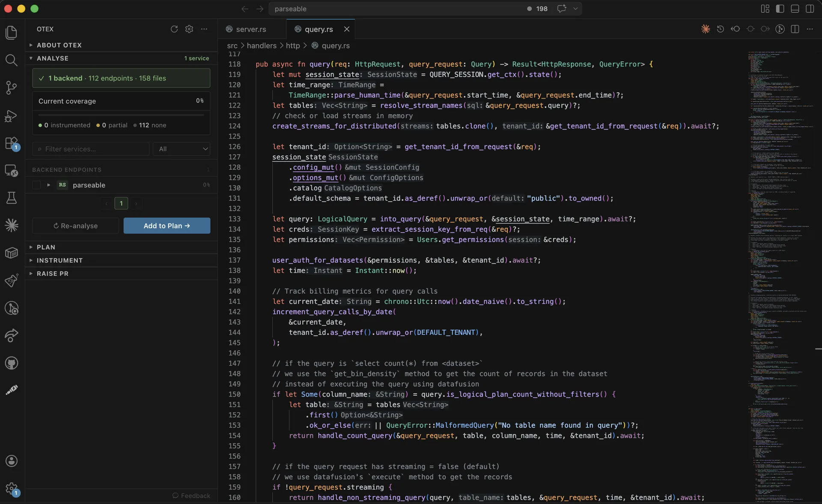The height and width of the screenshot is (504, 822).
Task: Open Source Control in activity bar
Action: coord(12,88)
